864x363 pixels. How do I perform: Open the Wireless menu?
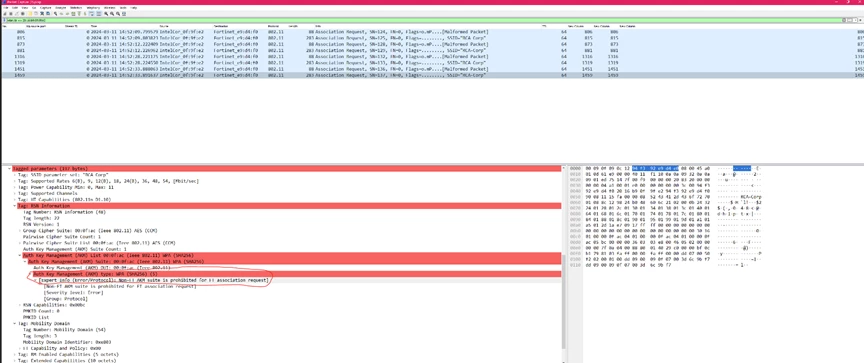(110, 8)
